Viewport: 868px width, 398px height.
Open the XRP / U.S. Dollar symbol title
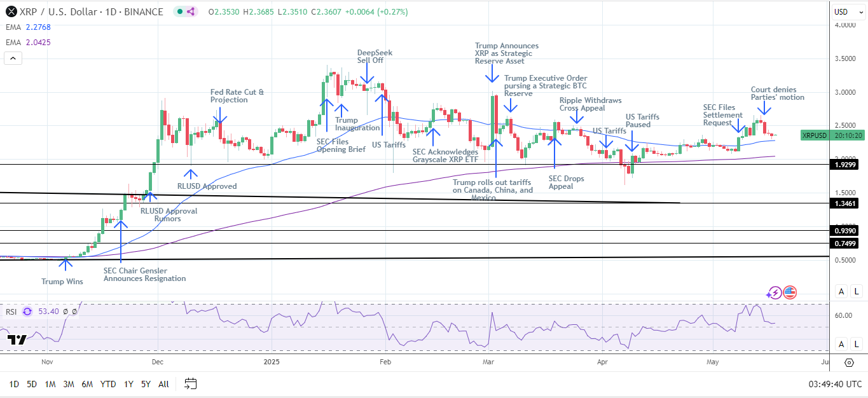pyautogui.click(x=93, y=11)
